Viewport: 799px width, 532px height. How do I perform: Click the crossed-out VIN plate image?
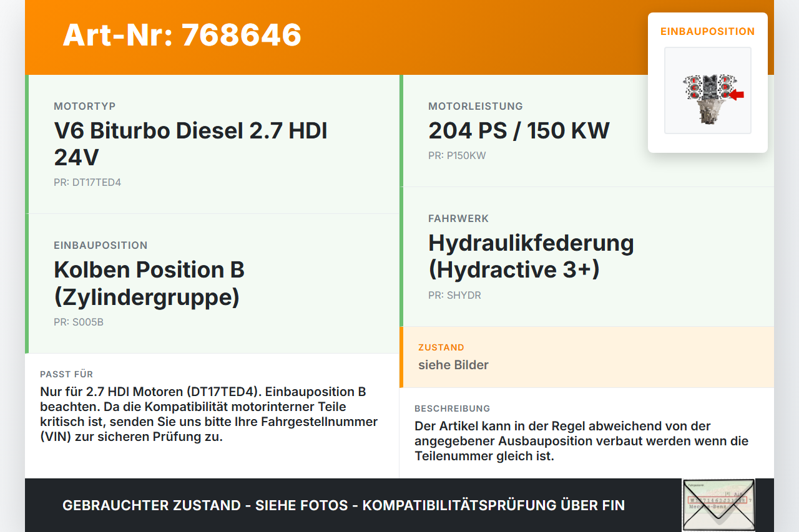click(x=718, y=505)
